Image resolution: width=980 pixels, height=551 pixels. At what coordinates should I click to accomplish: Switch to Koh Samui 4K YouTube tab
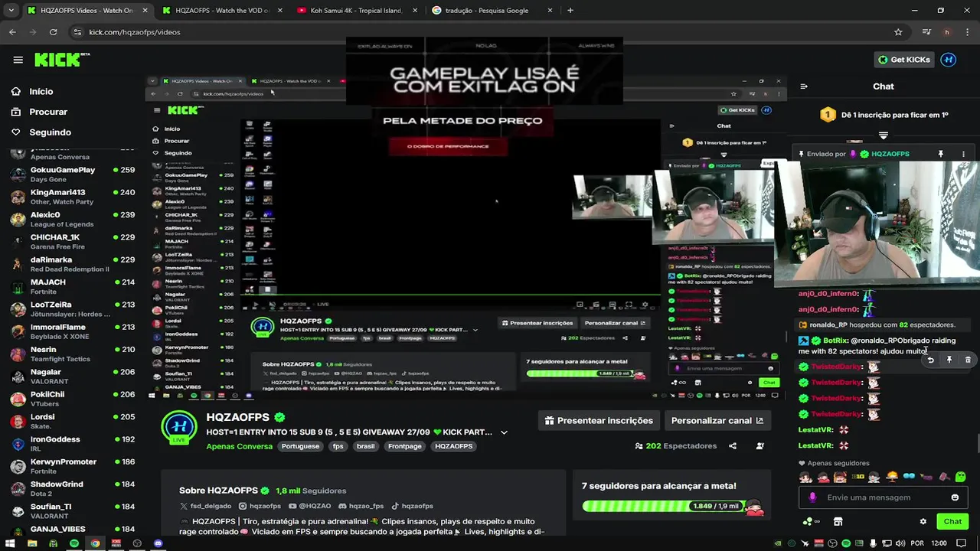356,11
